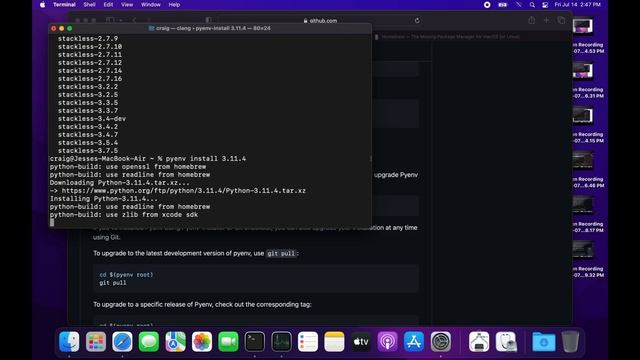
Task: Click Safari share button
Action: (x=531, y=20)
